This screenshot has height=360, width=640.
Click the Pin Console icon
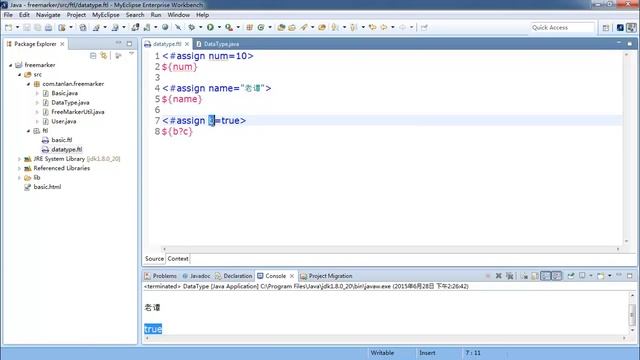(x=571, y=276)
